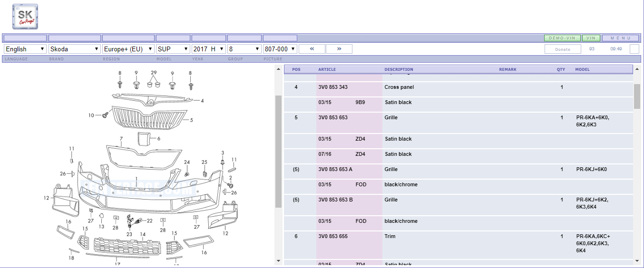
Task: Select callout 24 in the parts diagram
Action: [187, 163]
